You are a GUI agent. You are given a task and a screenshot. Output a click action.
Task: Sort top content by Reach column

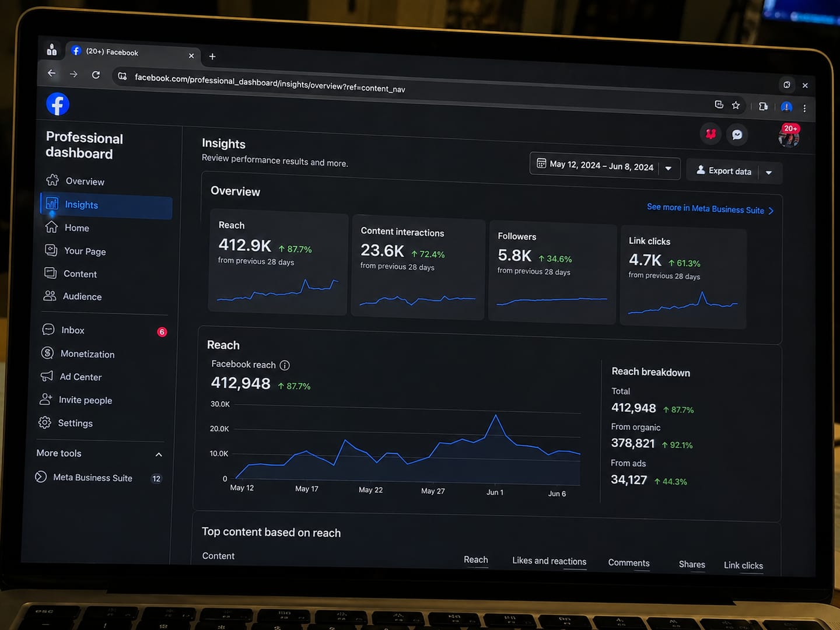point(476,559)
